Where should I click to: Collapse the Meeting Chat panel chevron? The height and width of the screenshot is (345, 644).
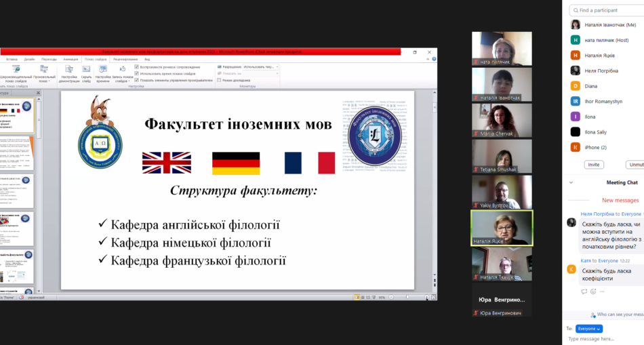[x=571, y=182]
